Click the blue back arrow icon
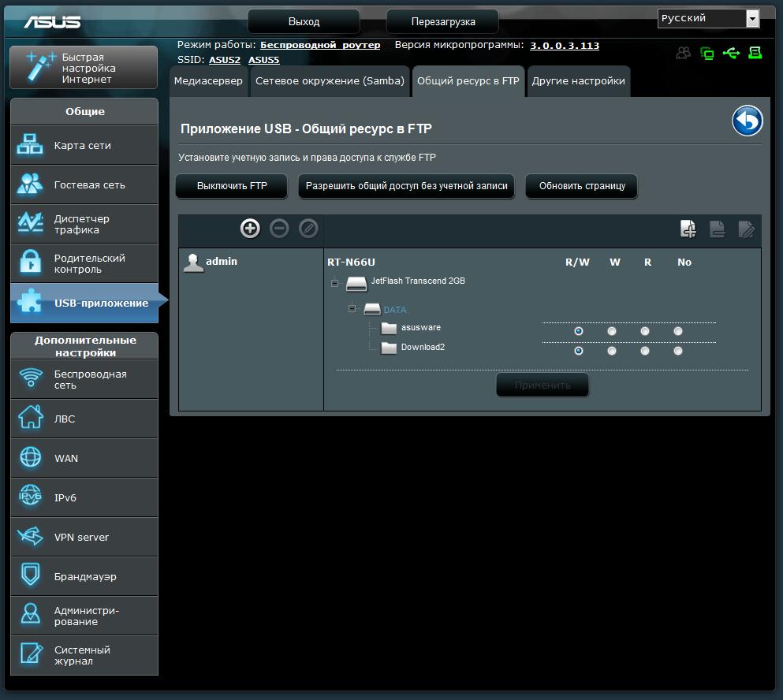 (748, 121)
